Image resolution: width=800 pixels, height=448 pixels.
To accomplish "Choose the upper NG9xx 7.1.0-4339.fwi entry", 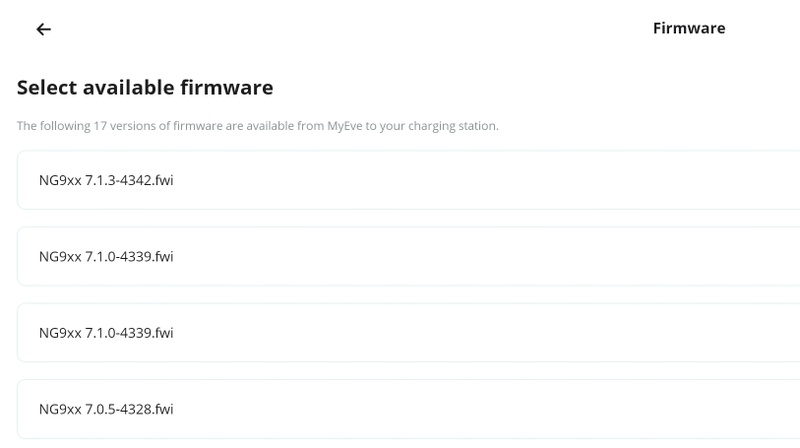I will pyautogui.click(x=106, y=256).
